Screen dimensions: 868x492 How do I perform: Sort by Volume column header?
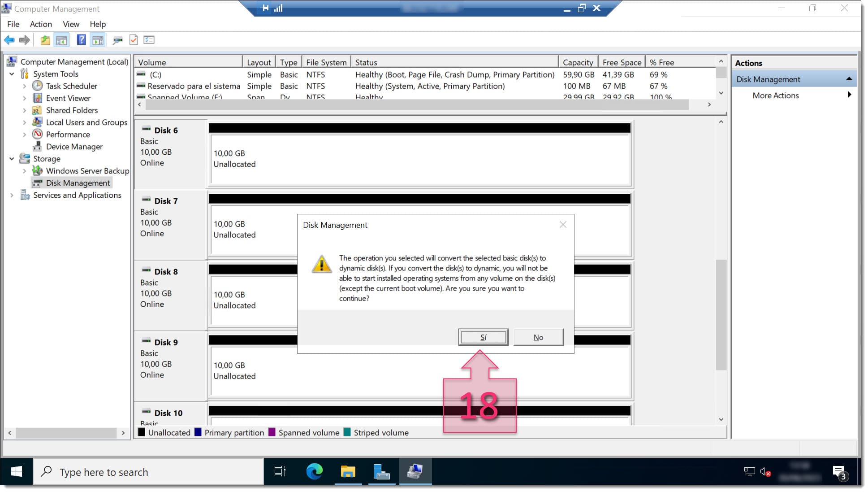(188, 62)
